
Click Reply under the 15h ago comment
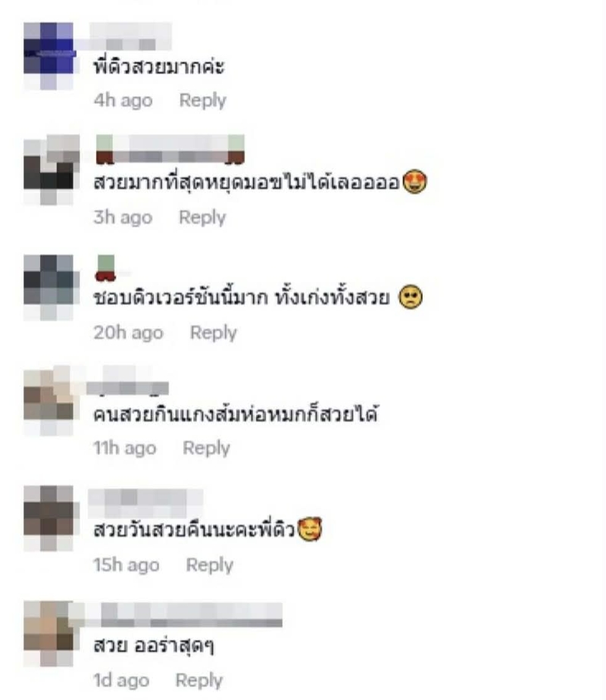[209, 564]
